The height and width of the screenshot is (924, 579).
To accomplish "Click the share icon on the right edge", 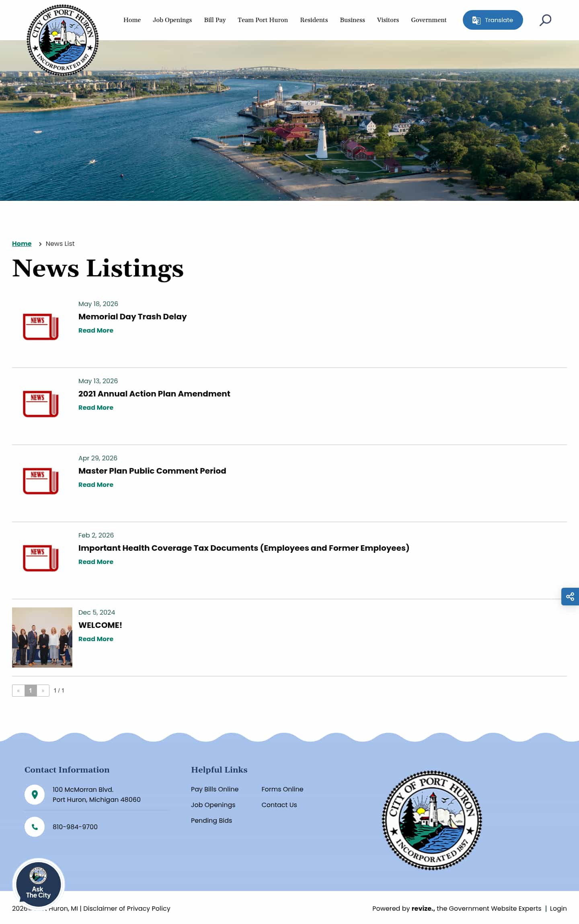I will point(570,597).
